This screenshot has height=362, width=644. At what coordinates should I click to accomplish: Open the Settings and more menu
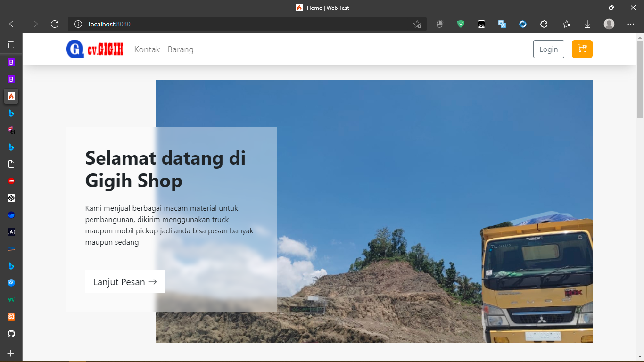630,24
